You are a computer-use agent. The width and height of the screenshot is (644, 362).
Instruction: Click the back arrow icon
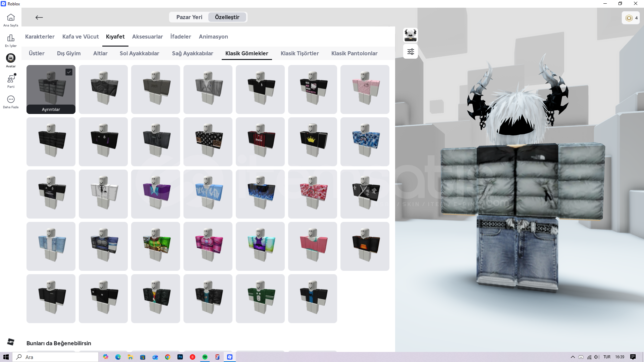(39, 17)
